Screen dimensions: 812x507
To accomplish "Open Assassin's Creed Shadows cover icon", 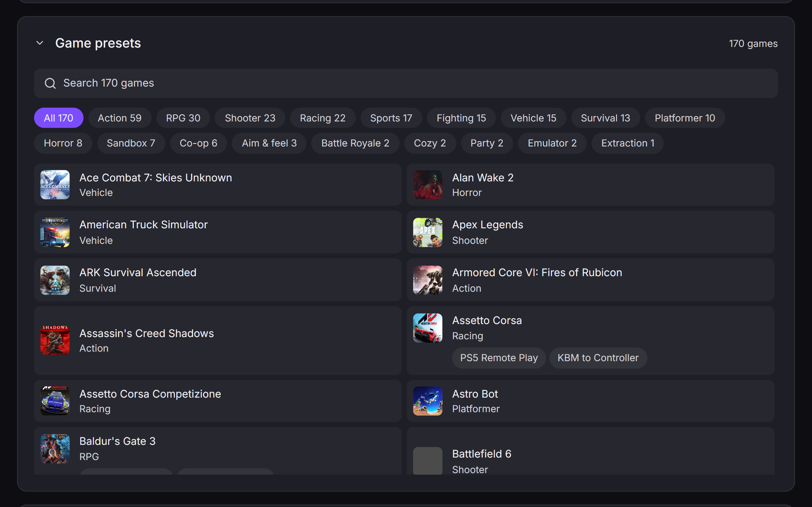I will click(55, 340).
